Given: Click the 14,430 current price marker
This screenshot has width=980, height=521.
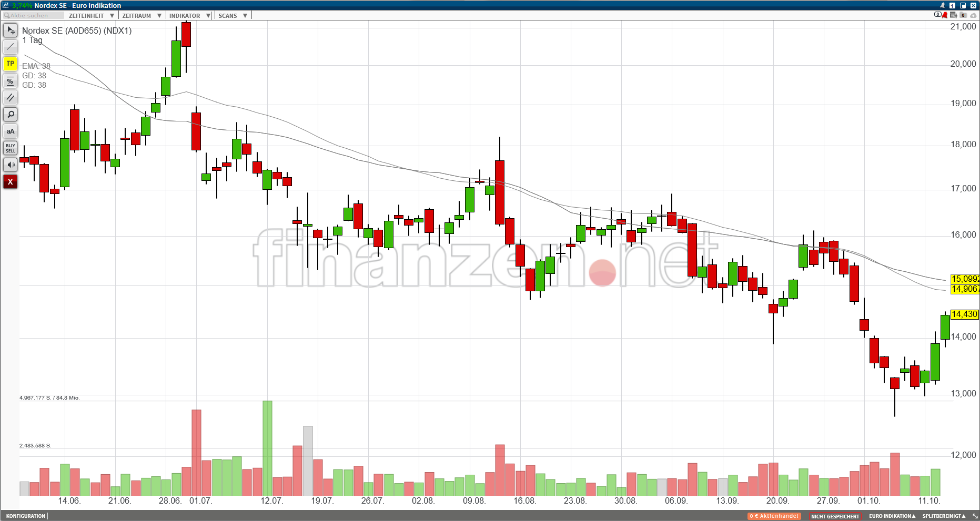Looking at the screenshot, I should click(x=964, y=314).
